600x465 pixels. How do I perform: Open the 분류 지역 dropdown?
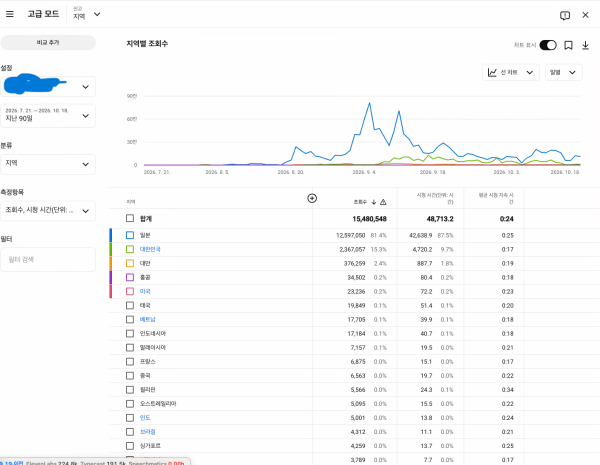[x=48, y=164]
